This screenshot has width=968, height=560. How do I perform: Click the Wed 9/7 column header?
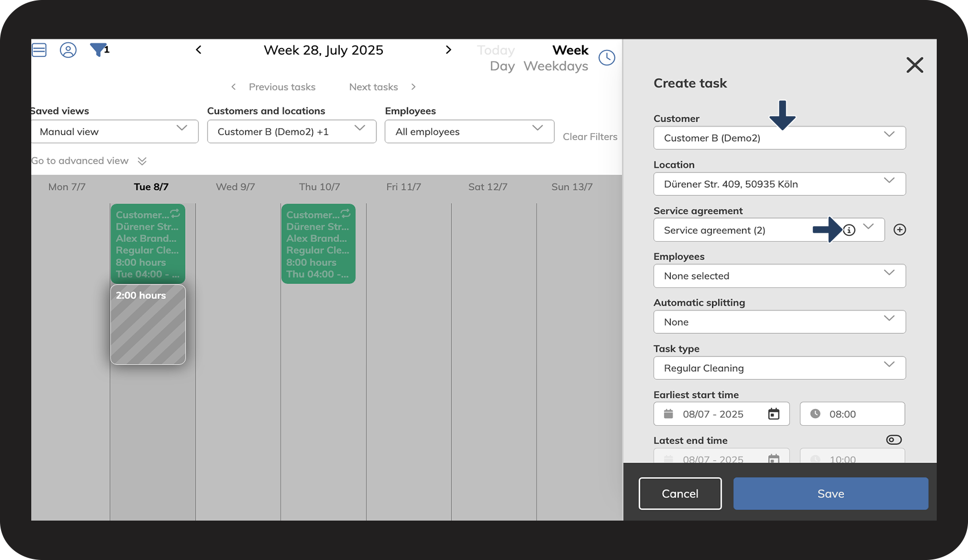(236, 187)
